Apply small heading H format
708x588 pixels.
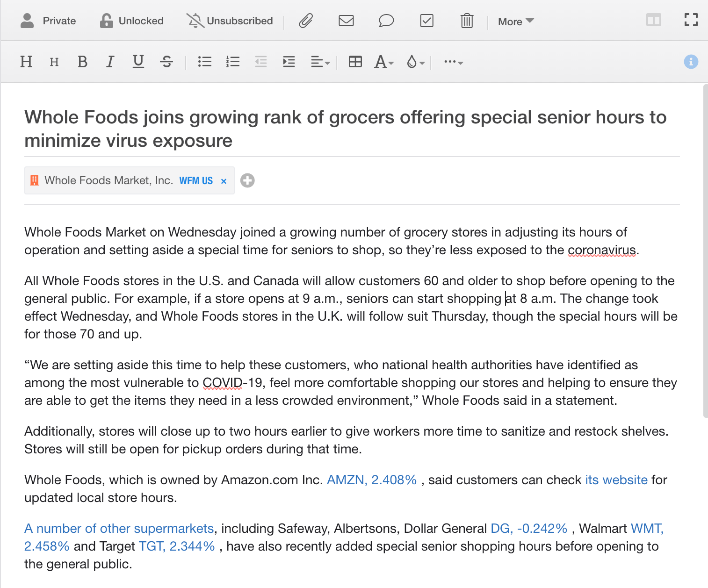coord(54,62)
